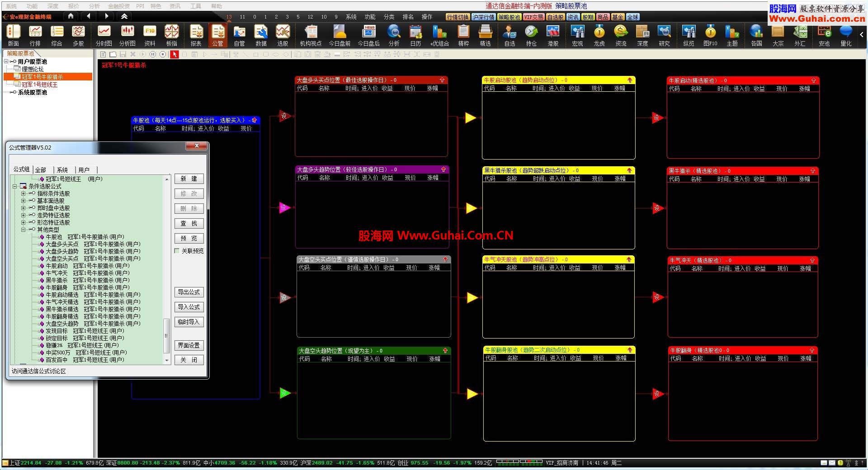Open the 机构视点 icon
868x470 pixels.
pos(311,35)
